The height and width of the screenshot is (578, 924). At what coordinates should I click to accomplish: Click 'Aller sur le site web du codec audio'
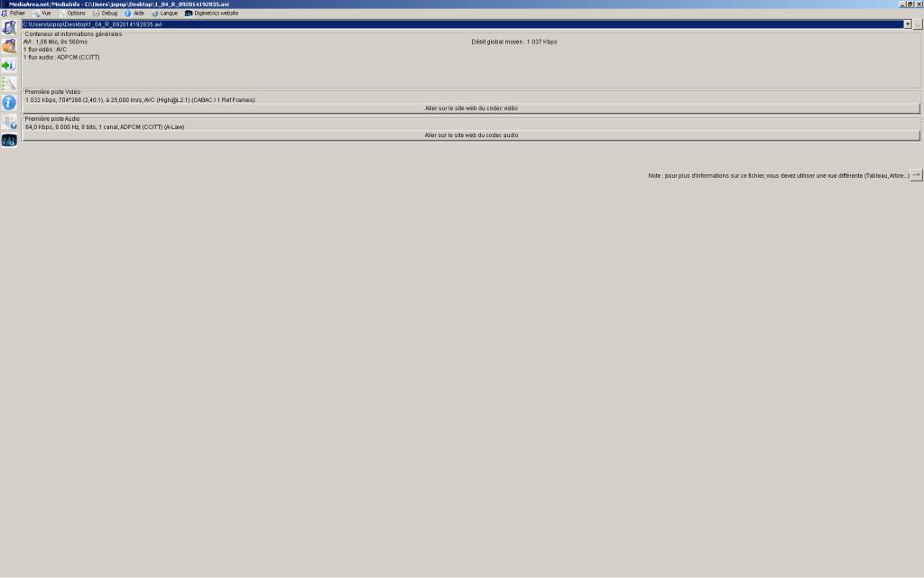471,135
